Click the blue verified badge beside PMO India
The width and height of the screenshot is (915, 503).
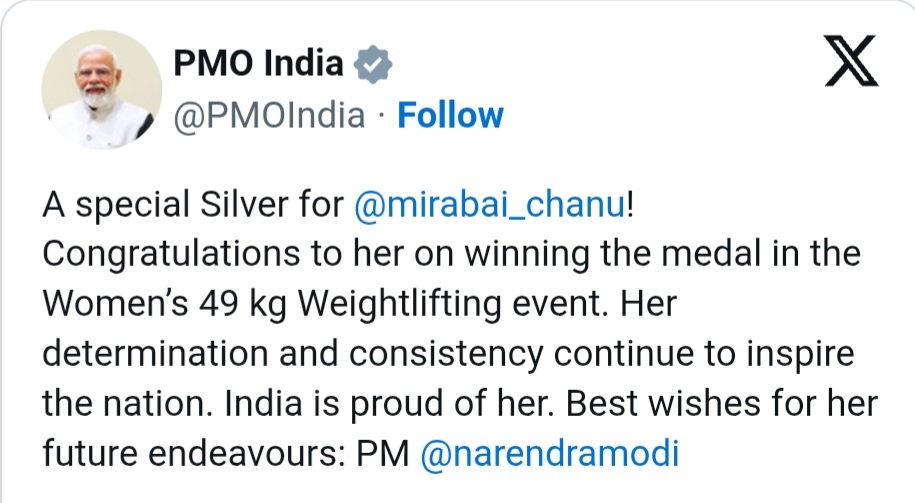pos(373,64)
